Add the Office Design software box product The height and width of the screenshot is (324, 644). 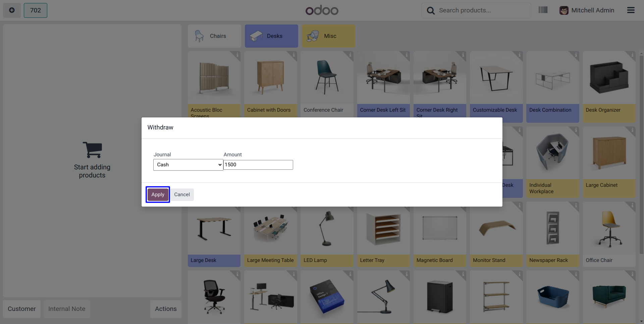327,297
